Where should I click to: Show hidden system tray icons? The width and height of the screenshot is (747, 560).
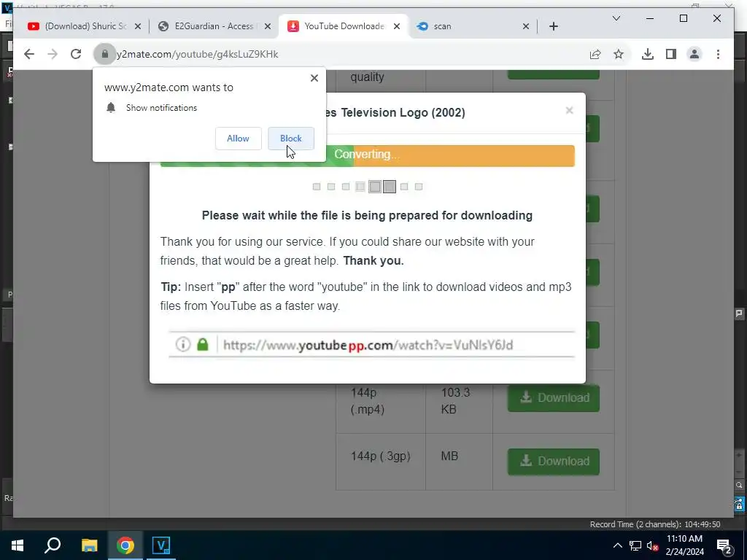point(617,545)
